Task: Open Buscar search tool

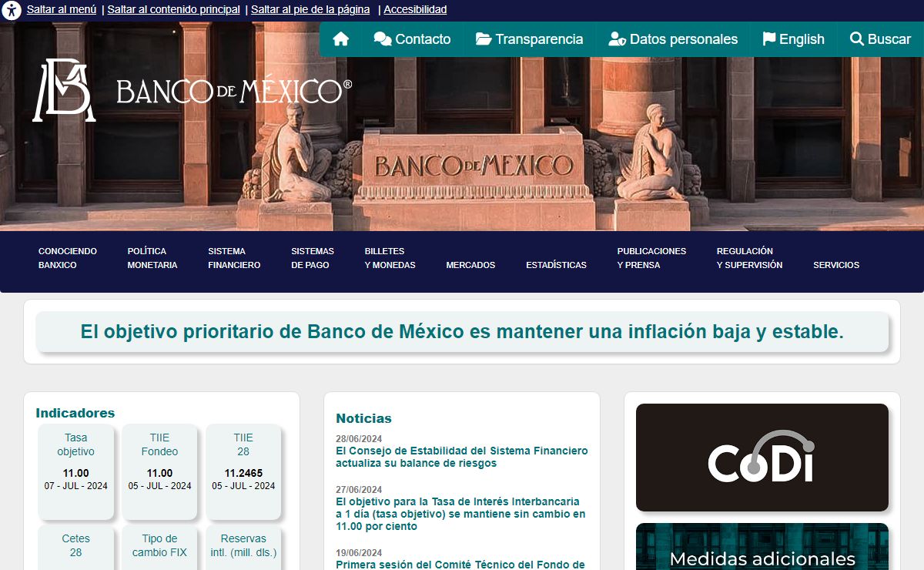Action: pos(880,39)
